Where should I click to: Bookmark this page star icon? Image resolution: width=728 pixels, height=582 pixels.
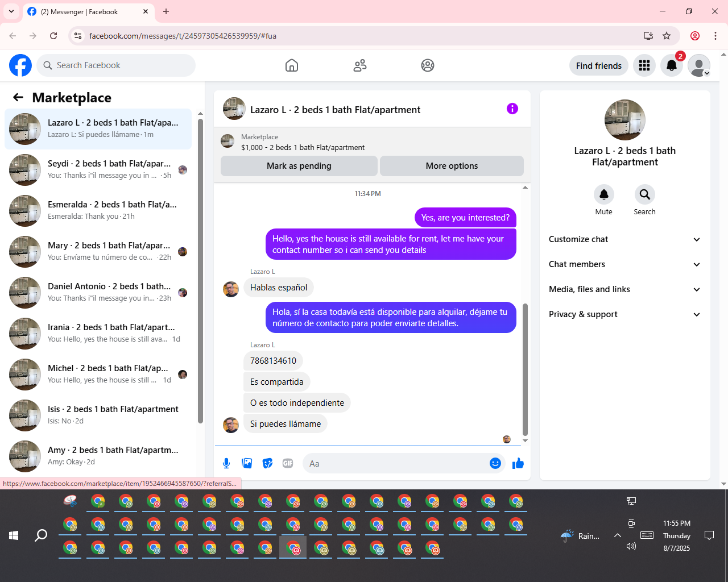667,36
